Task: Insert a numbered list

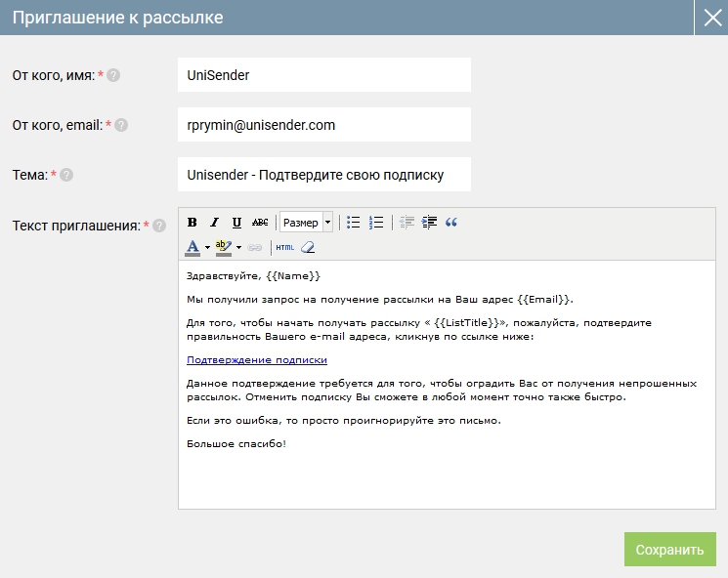Action: (x=376, y=223)
